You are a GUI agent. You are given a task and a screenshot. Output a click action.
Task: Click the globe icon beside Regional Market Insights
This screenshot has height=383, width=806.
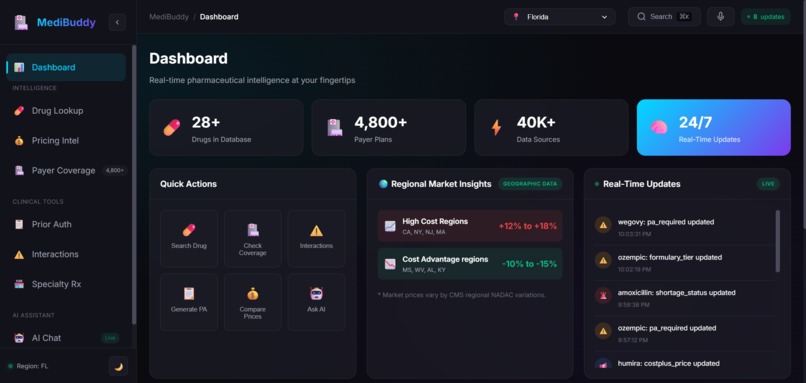(x=383, y=184)
